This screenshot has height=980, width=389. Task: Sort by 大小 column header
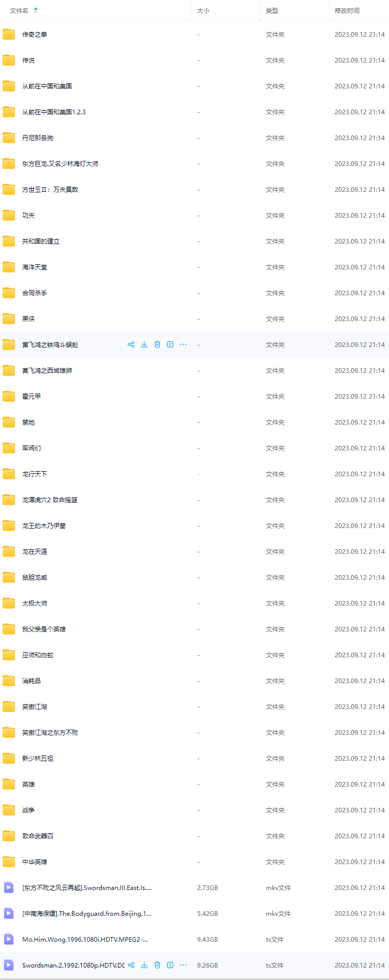pos(203,10)
